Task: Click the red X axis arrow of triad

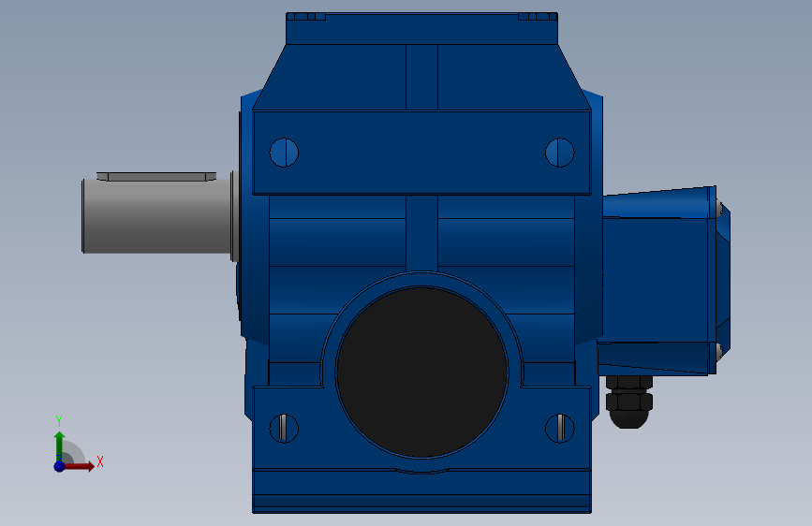Action: 79,466
